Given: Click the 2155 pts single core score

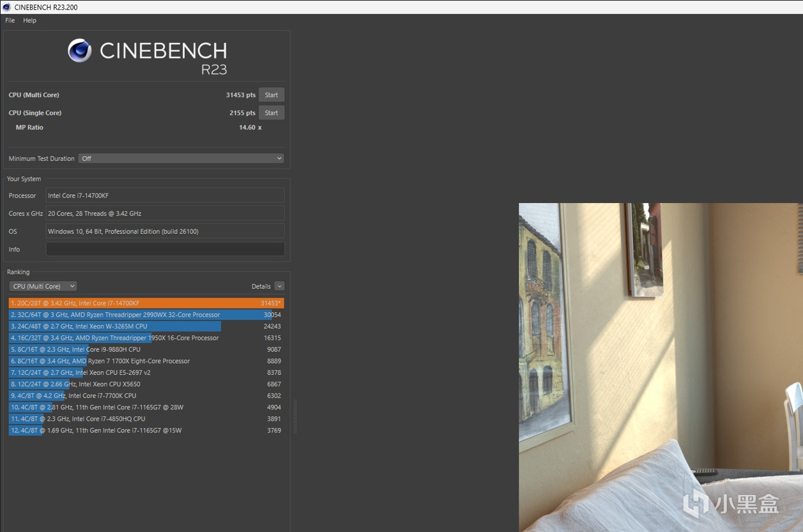Looking at the screenshot, I should [x=242, y=113].
